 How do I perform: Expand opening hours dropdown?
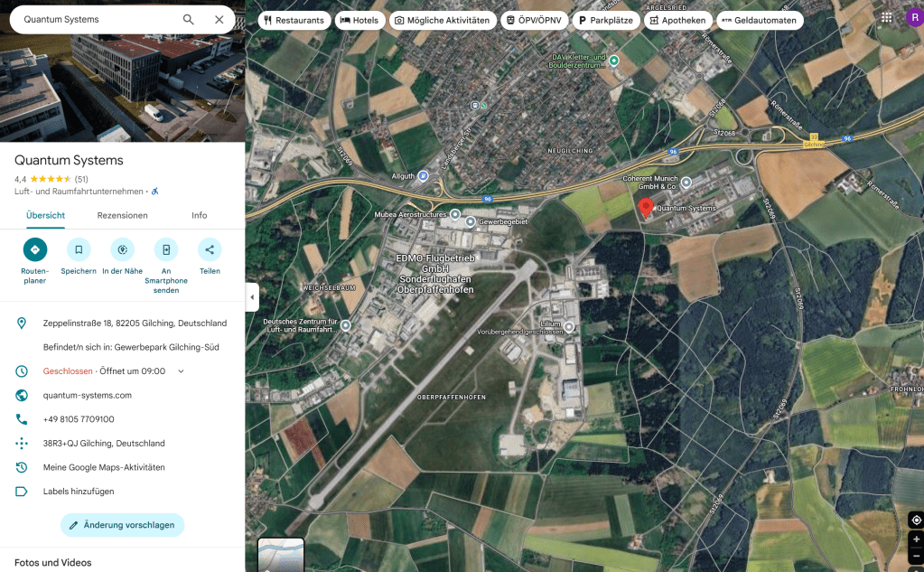181,371
